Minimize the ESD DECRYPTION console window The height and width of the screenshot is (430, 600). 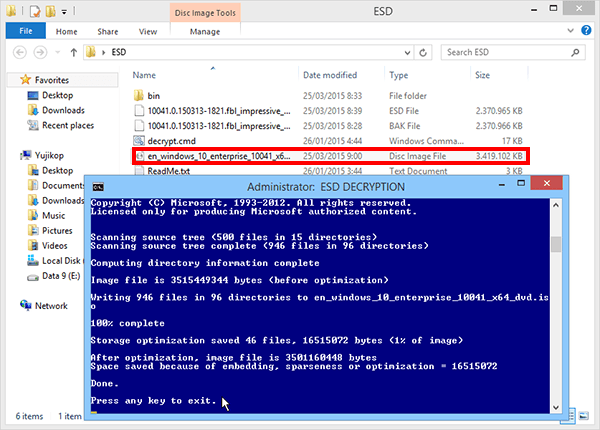coord(502,184)
